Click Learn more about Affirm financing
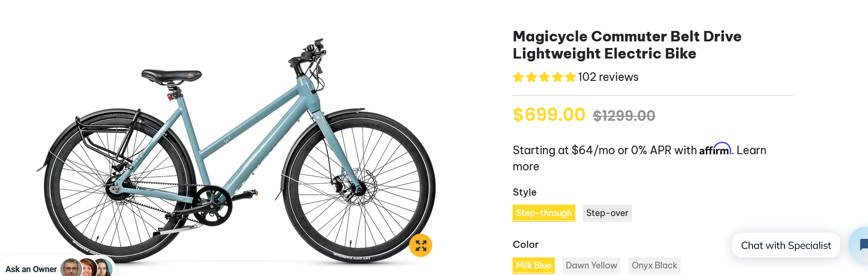 click(x=751, y=150)
